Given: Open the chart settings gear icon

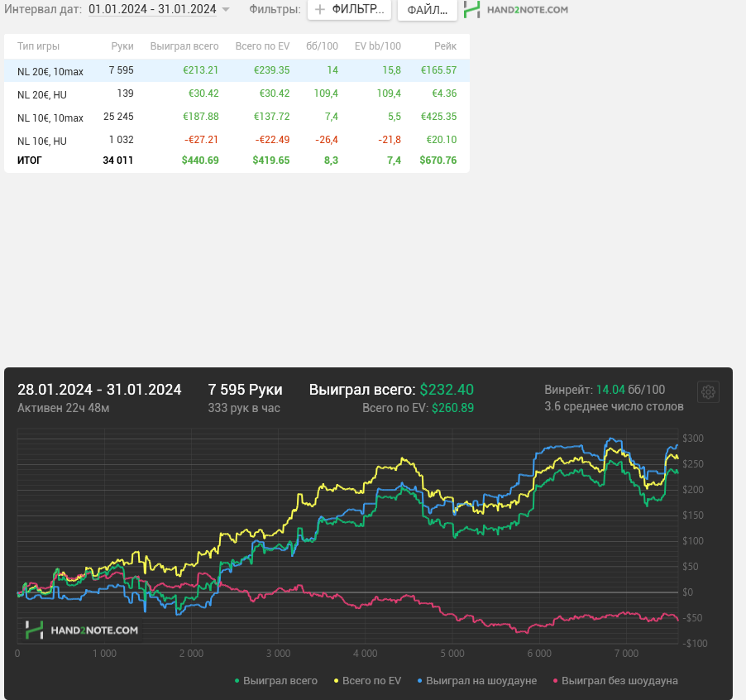Looking at the screenshot, I should point(708,391).
